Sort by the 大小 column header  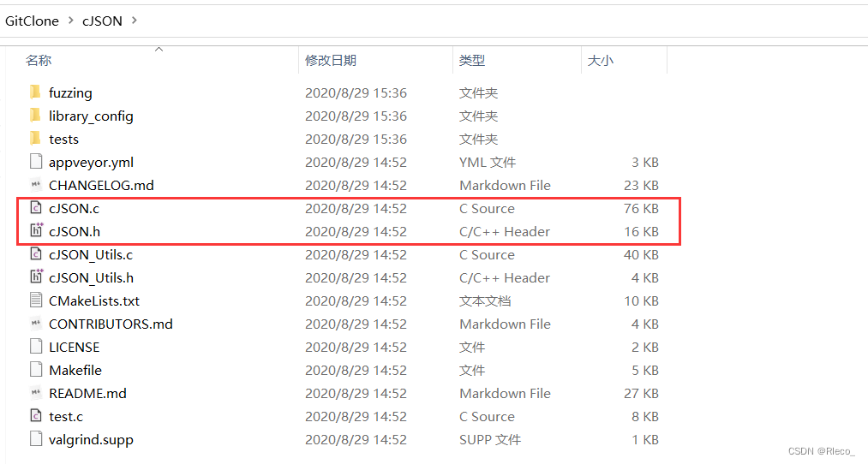(x=601, y=60)
